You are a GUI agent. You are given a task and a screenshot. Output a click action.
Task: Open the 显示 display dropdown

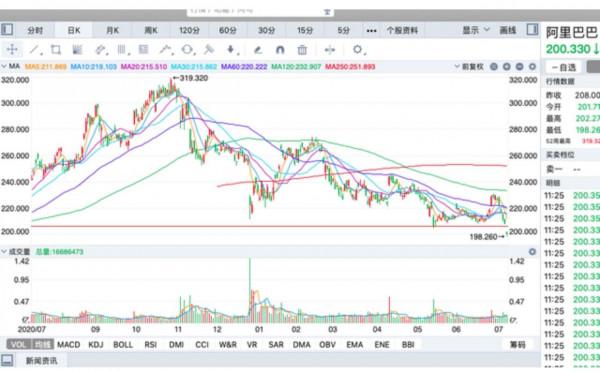[476, 30]
